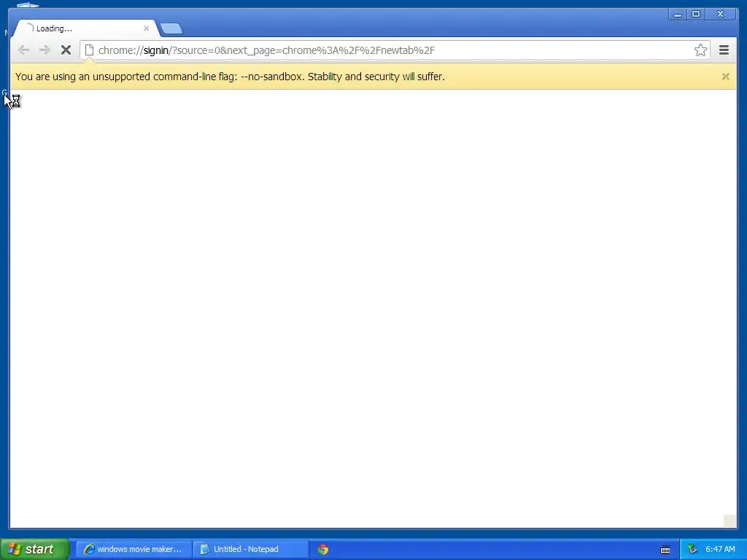The image size is (747, 560).
Task: Open the Windows Start menu
Action: (x=35, y=549)
